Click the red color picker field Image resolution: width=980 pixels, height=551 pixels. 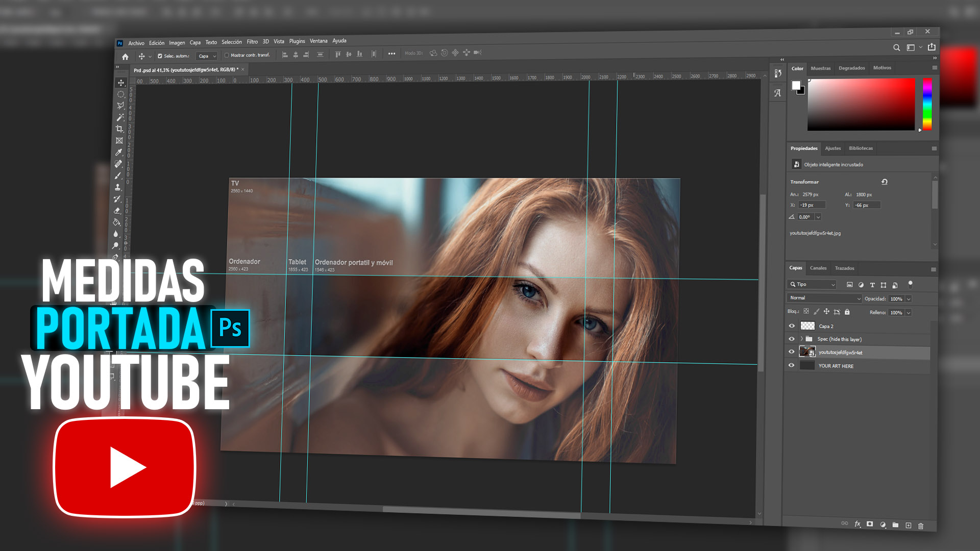[861, 104]
